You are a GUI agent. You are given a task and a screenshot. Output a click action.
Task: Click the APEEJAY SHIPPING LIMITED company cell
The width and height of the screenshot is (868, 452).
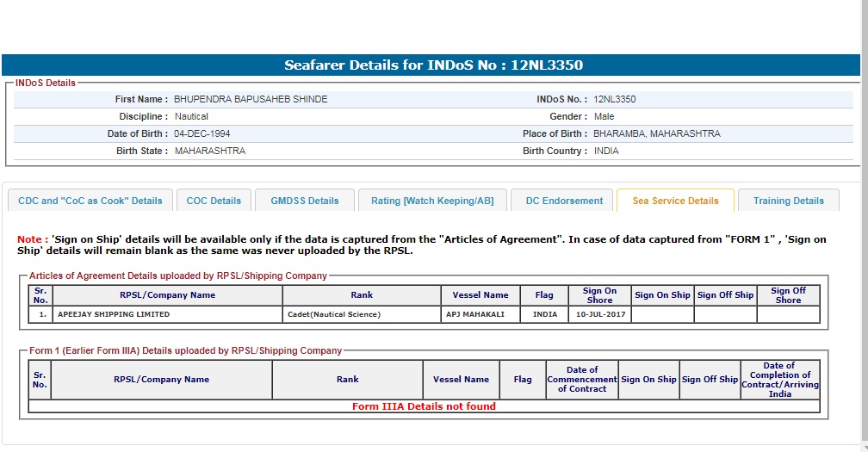point(114,314)
